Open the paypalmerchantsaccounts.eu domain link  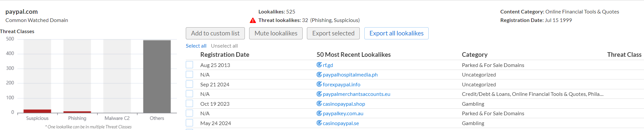356,94
